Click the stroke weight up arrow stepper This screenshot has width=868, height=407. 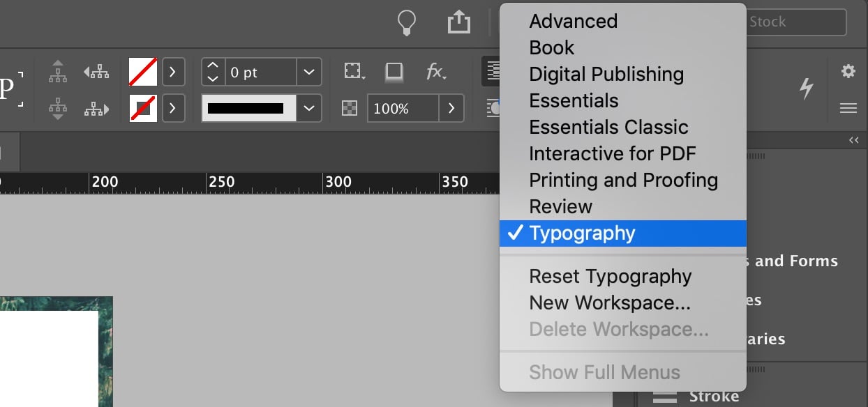point(213,66)
